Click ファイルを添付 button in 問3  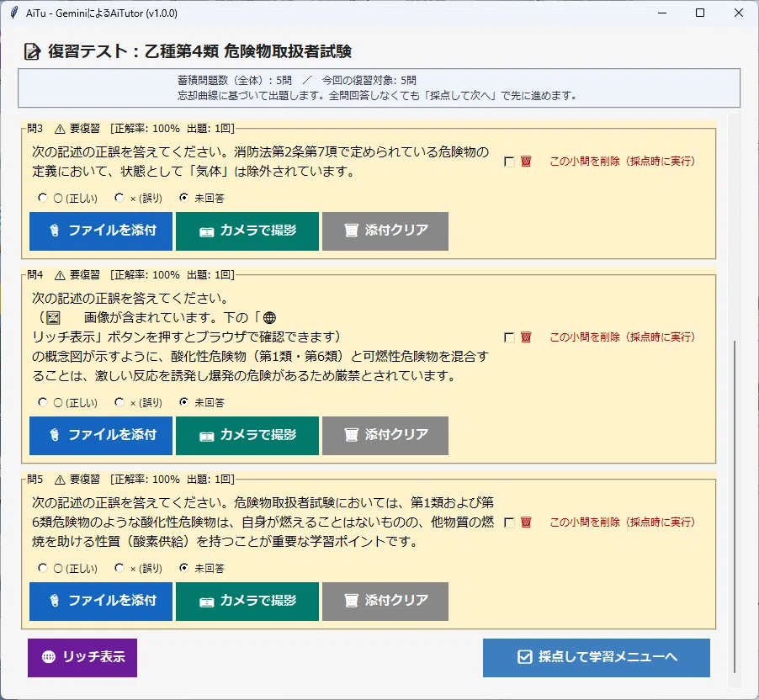[101, 231]
